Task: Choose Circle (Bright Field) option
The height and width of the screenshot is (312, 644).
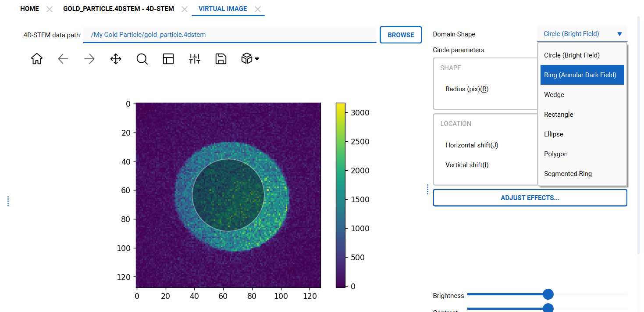Action: pos(582,55)
